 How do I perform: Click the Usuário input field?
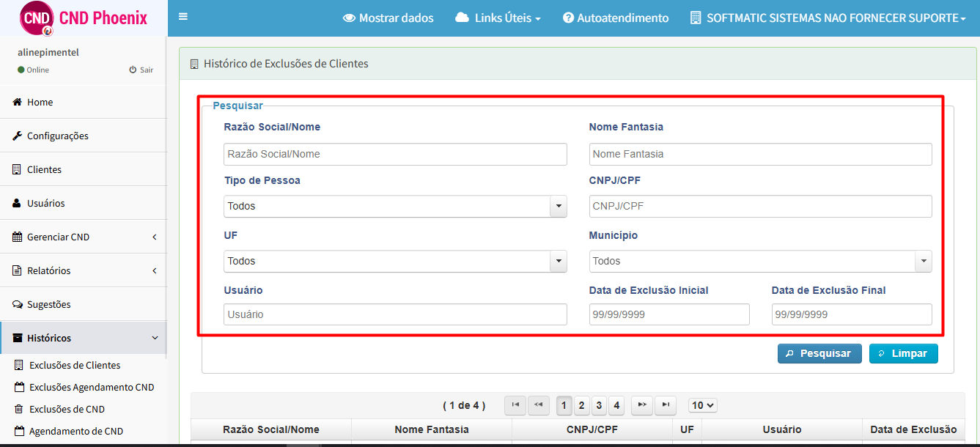click(395, 314)
